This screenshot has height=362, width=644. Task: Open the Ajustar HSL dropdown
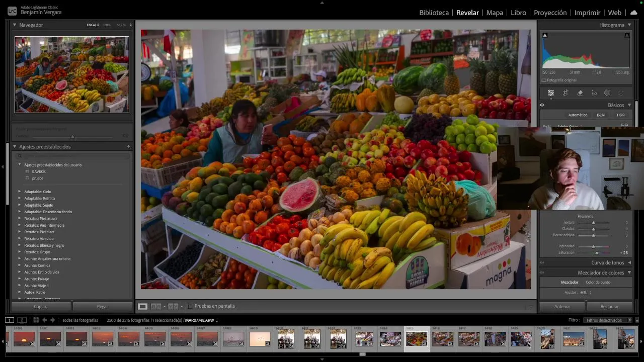point(585,293)
